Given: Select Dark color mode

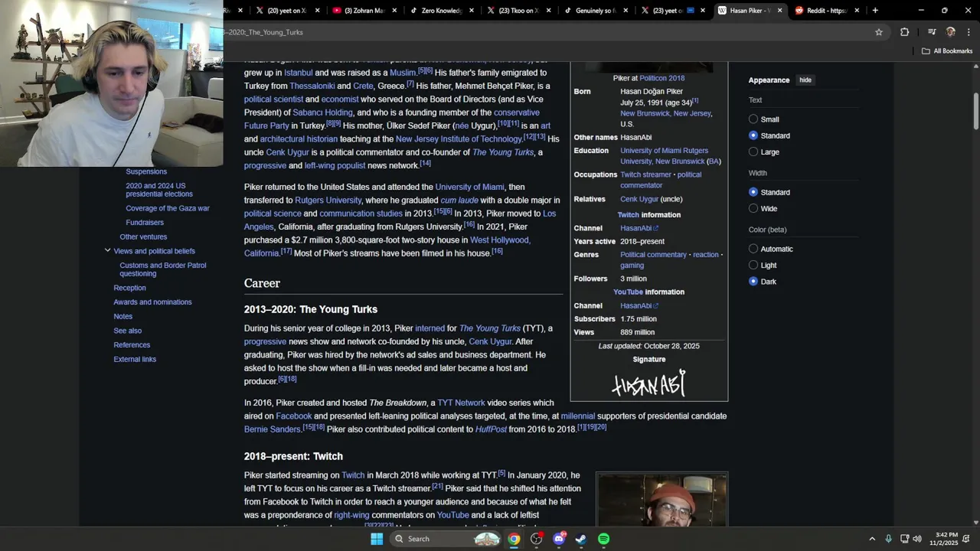Looking at the screenshot, I should (753, 282).
